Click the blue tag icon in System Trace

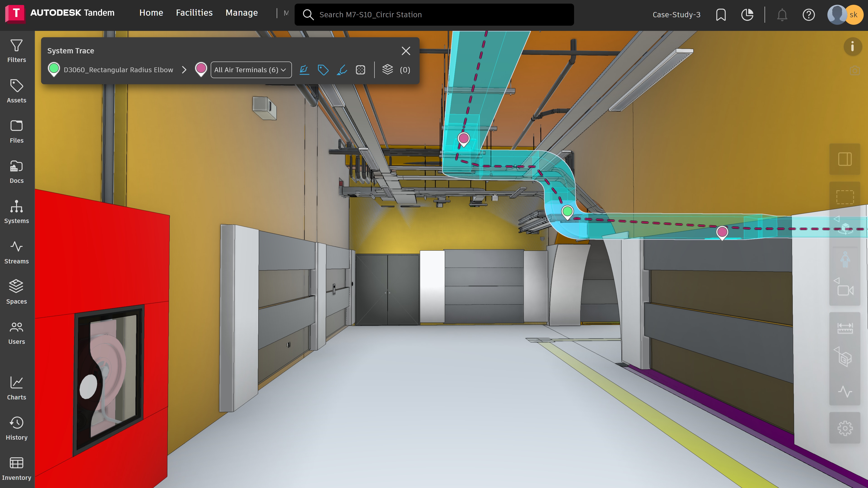pos(323,70)
